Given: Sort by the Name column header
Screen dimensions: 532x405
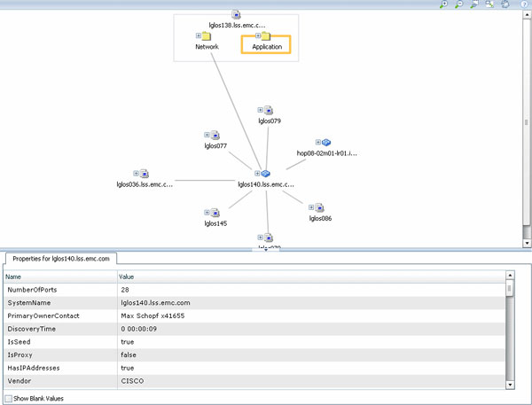Looking at the screenshot, I should [x=60, y=276].
